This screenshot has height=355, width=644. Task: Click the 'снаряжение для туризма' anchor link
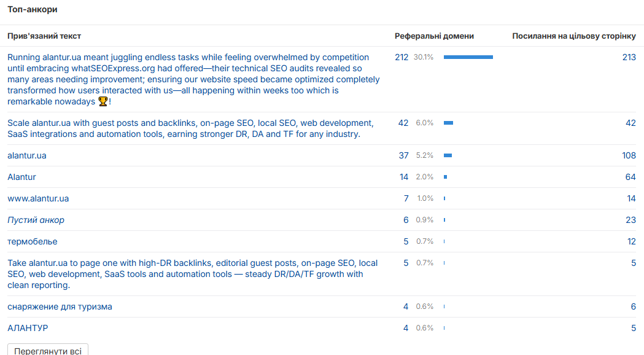pos(60,306)
